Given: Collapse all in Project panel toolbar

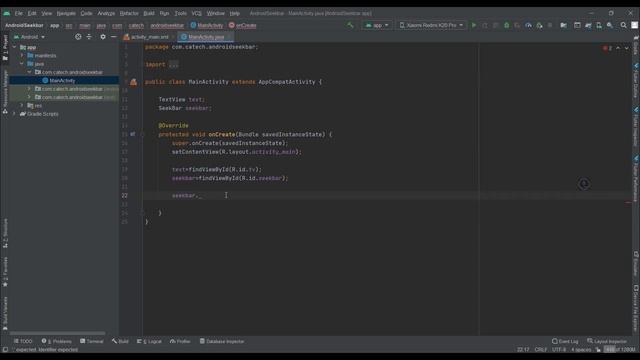Looking at the screenshot, I should (x=89, y=37).
